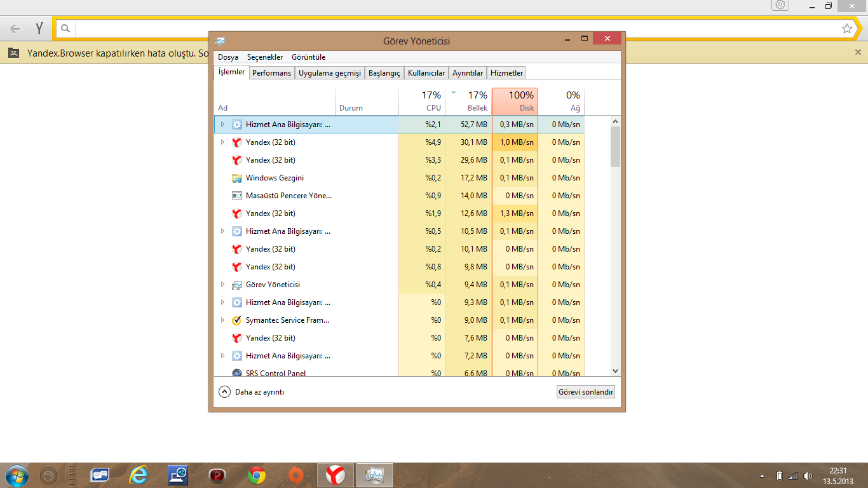Dismiss the Yandex.Browser error notification bar

tap(858, 53)
